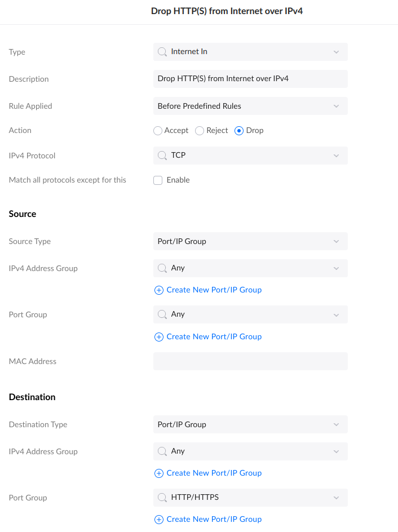Click the MAC Address input field

point(250,361)
